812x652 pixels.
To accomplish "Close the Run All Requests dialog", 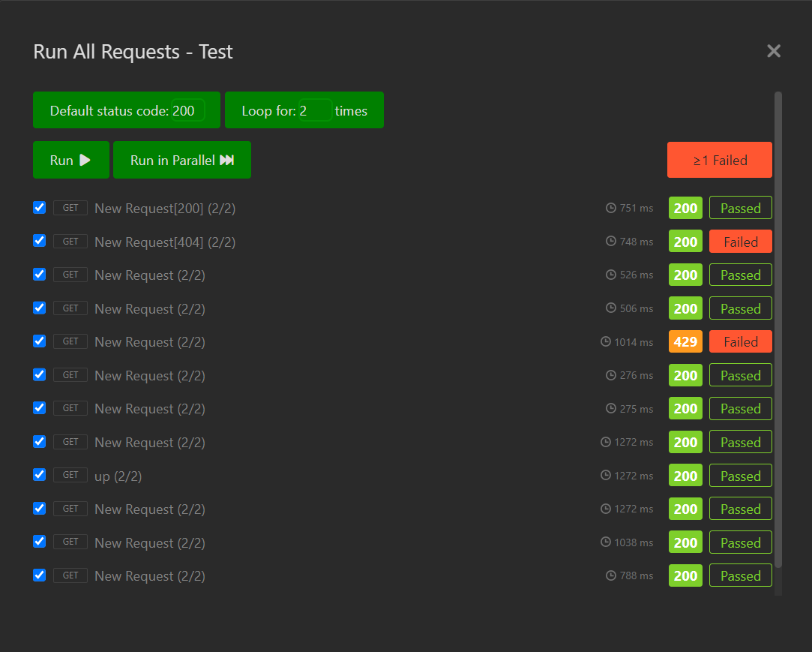I will [x=773, y=51].
